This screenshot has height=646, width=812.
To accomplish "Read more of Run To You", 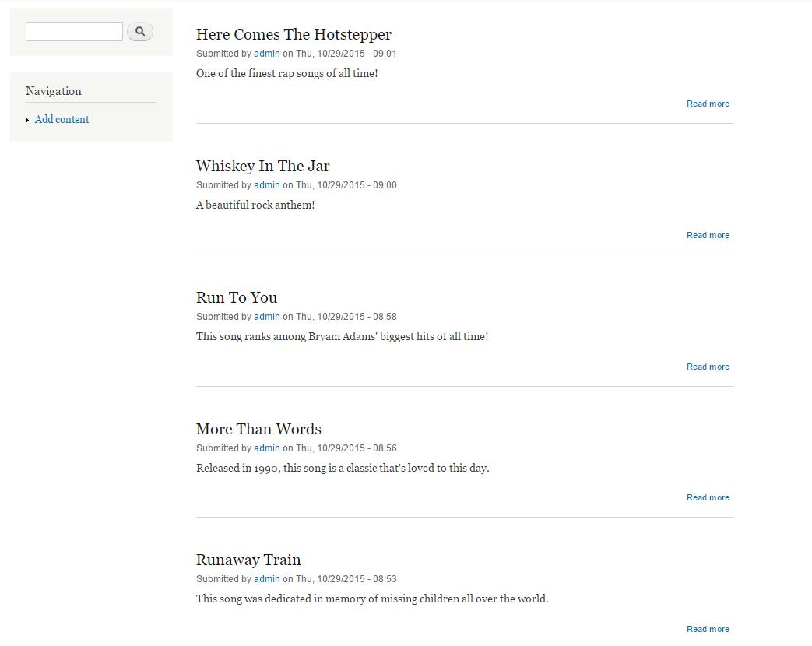I will [x=708, y=367].
